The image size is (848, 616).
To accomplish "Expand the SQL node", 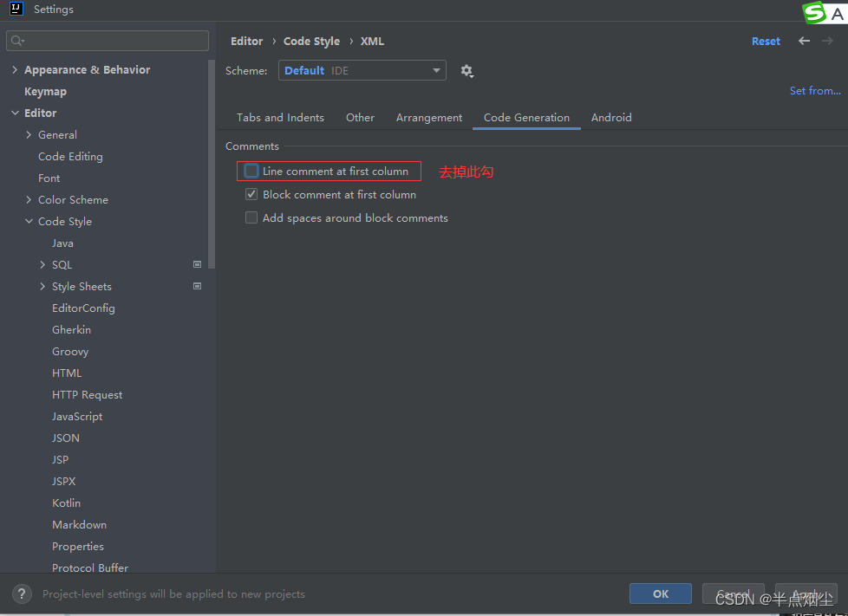I will pyautogui.click(x=42, y=264).
